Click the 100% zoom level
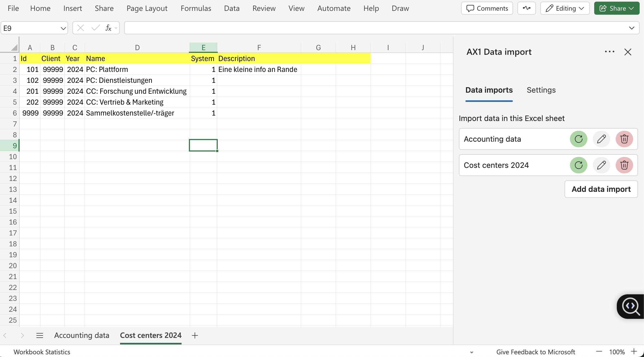The width and height of the screenshot is (644, 357). 617,352
